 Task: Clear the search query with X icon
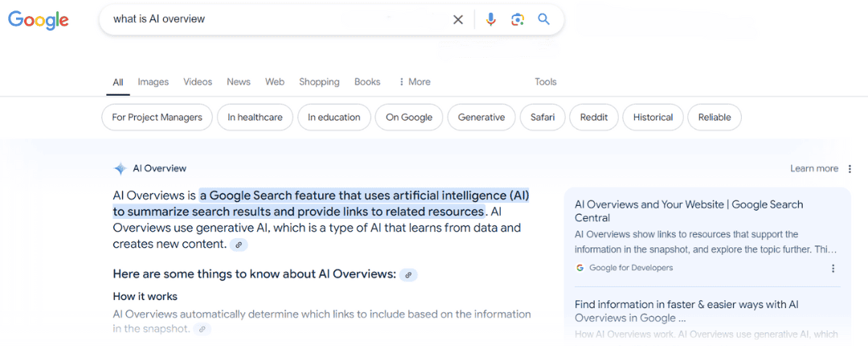pos(458,20)
